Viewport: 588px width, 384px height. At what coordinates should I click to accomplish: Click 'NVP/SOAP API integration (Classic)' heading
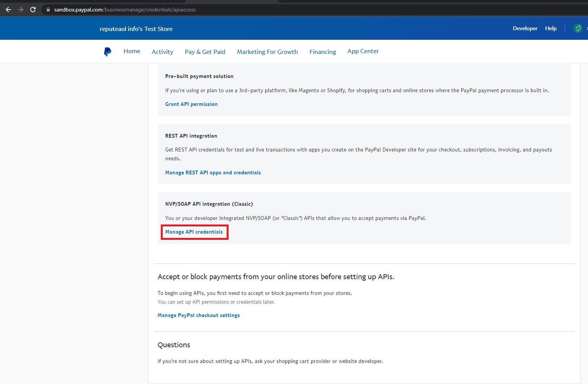pos(209,204)
